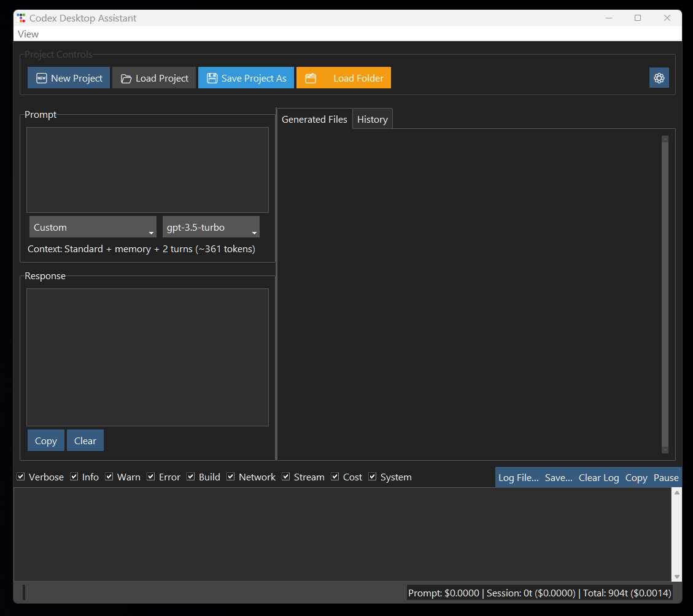Screen dimensions: 693x616
Task: Pause the log output
Action: coord(666,477)
